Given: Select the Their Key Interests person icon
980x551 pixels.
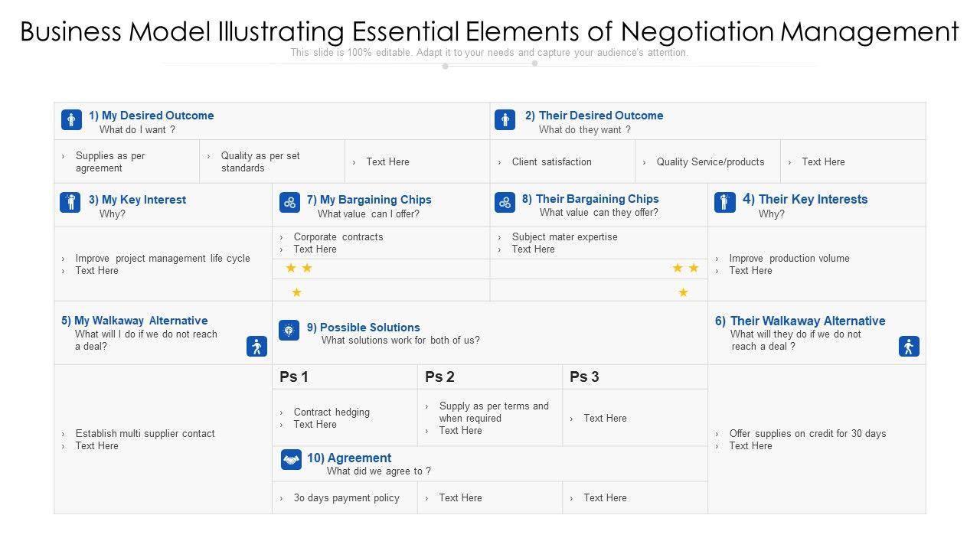Looking at the screenshot, I should click(x=724, y=202).
